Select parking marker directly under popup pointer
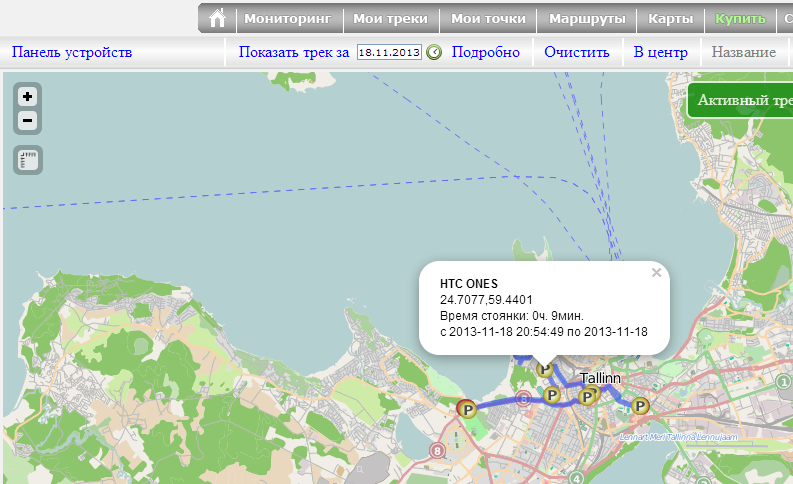This screenshot has width=793, height=484. pyautogui.click(x=545, y=370)
